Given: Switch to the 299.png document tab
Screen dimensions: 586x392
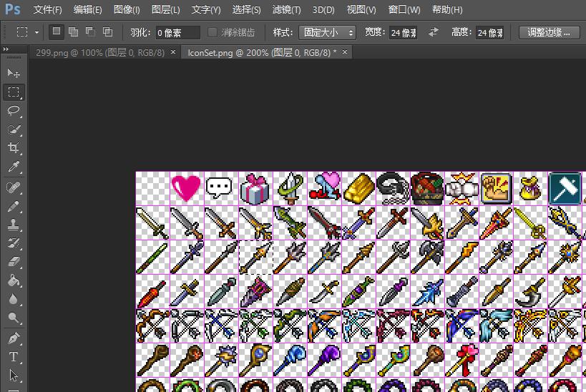Looking at the screenshot, I should click(100, 53).
